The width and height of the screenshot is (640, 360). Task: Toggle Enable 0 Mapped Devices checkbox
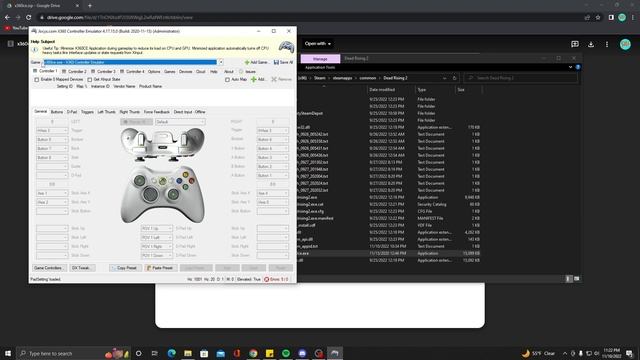pyautogui.click(x=37, y=80)
